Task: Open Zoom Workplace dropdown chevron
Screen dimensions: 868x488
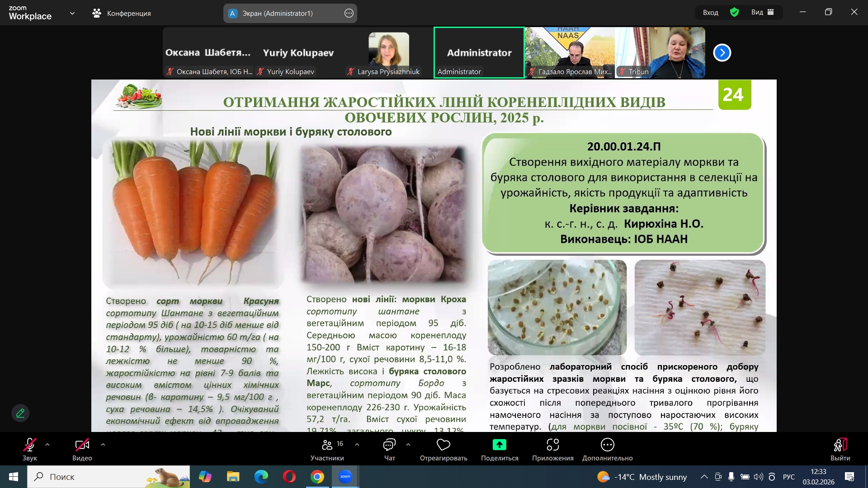Action: 72,14
